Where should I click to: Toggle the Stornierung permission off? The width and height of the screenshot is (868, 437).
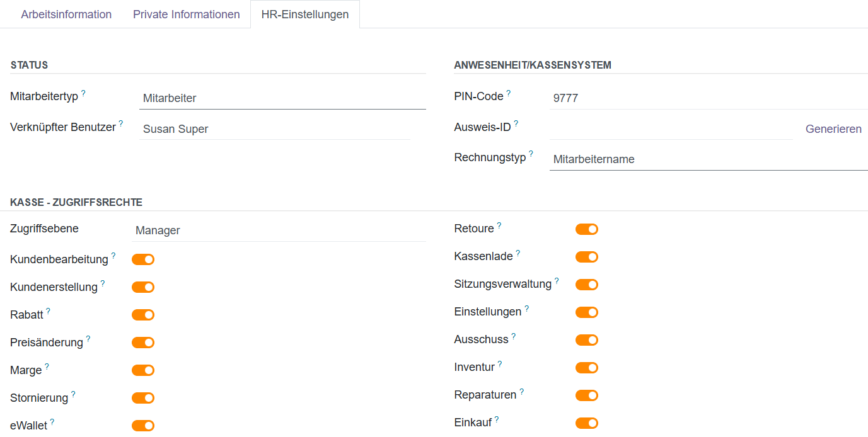point(143,398)
